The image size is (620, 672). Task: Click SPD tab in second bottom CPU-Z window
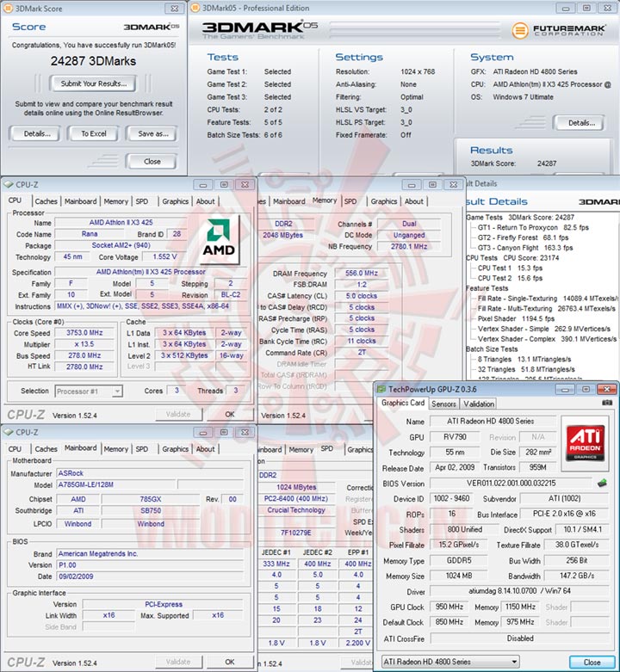(x=326, y=448)
